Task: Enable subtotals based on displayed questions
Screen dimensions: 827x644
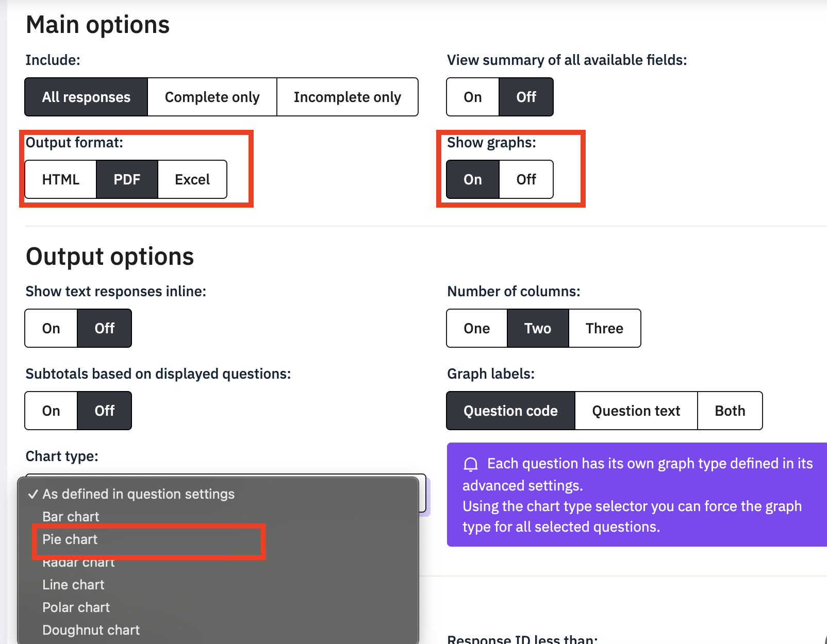Action: click(51, 411)
